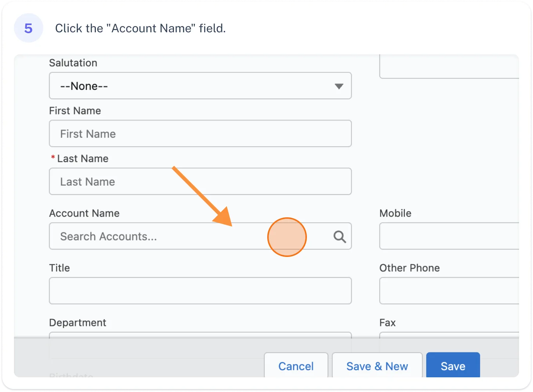
Task: Expand the --None-- salutation selector
Action: pyautogui.click(x=200, y=86)
